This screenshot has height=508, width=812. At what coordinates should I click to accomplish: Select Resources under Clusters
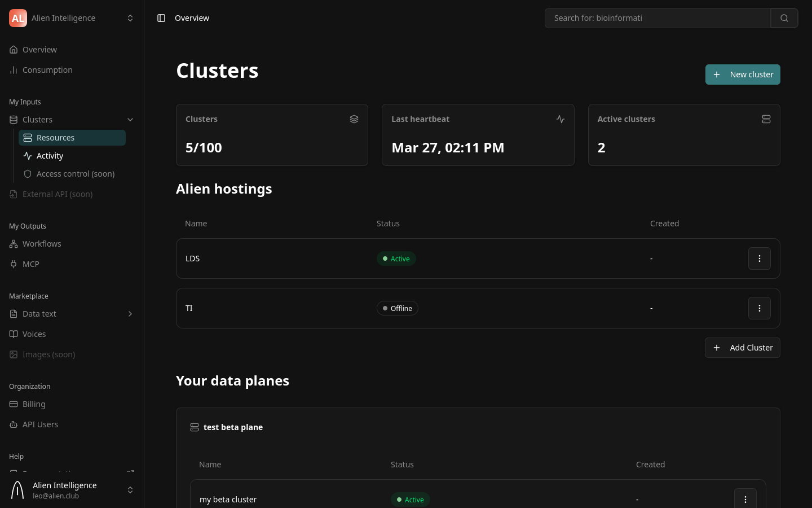click(55, 137)
